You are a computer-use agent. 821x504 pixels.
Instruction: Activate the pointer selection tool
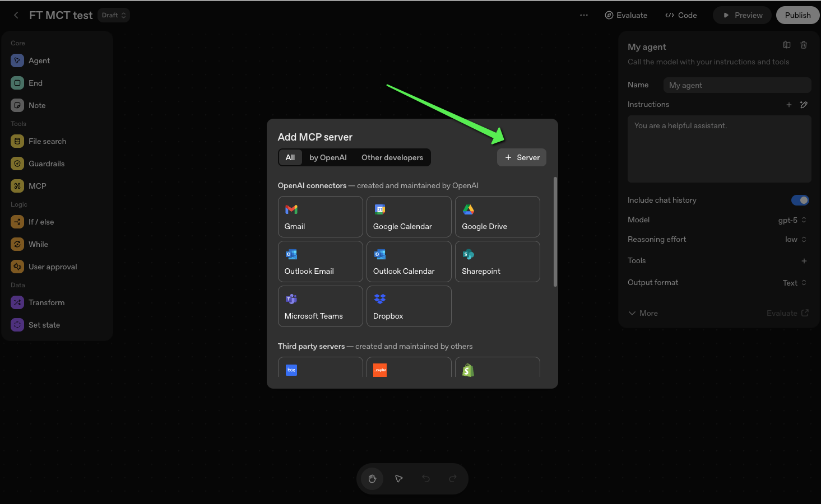(x=399, y=479)
